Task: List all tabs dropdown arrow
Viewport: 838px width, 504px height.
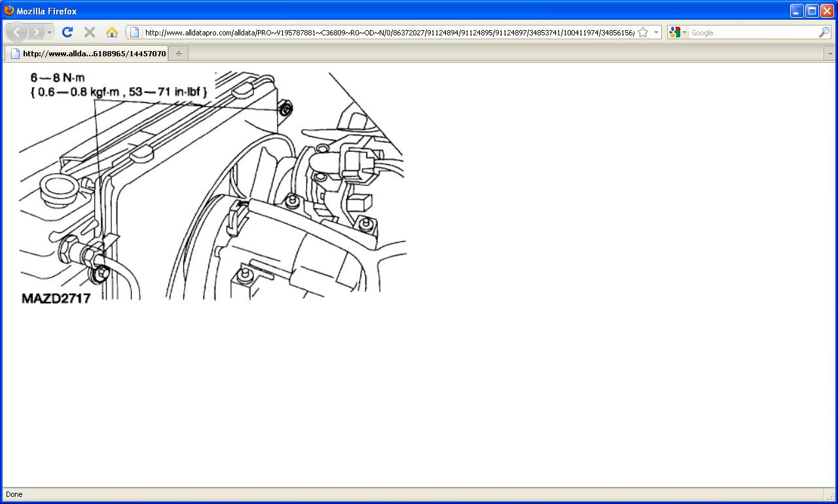Action: click(x=830, y=54)
